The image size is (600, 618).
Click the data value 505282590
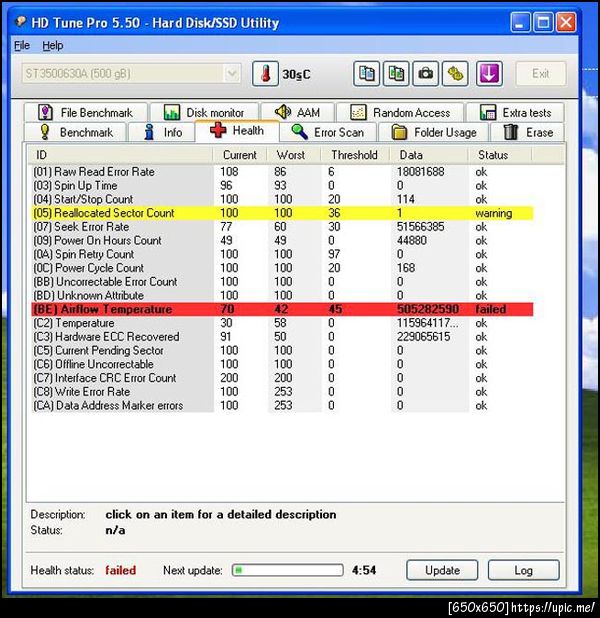428,309
